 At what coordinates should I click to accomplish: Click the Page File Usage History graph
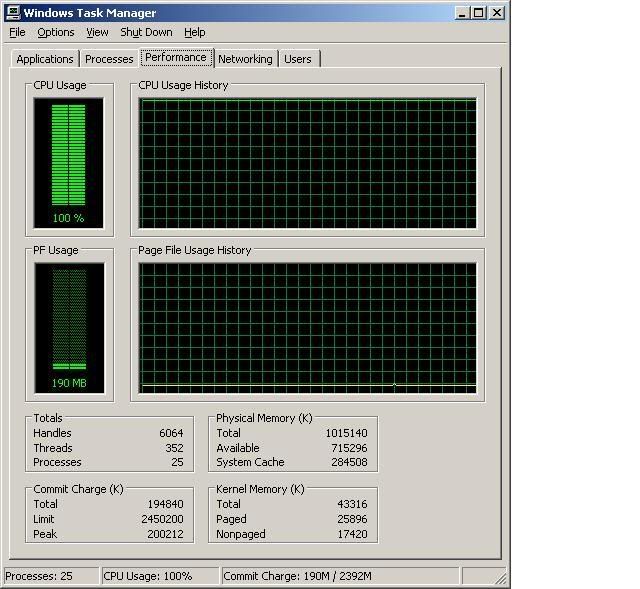[308, 325]
